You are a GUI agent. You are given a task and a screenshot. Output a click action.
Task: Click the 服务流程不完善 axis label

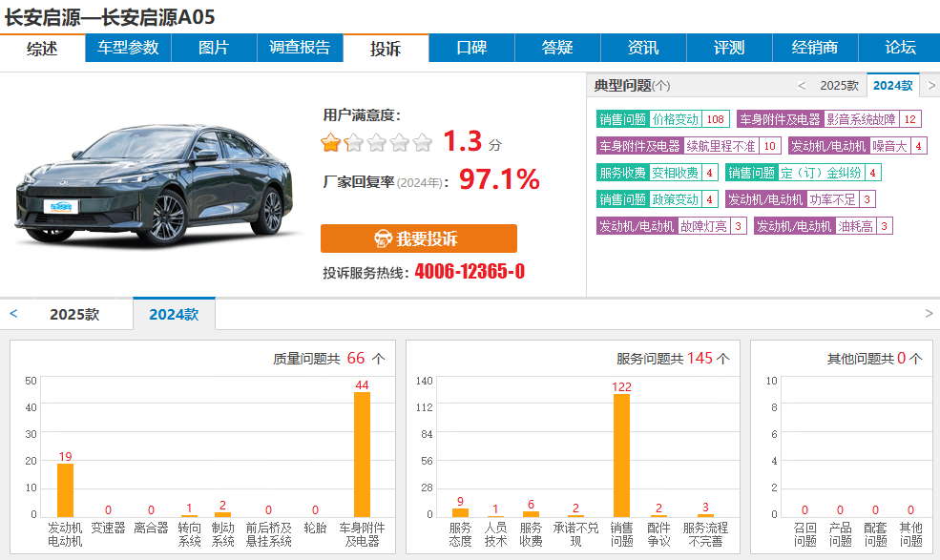pyautogui.click(x=705, y=534)
